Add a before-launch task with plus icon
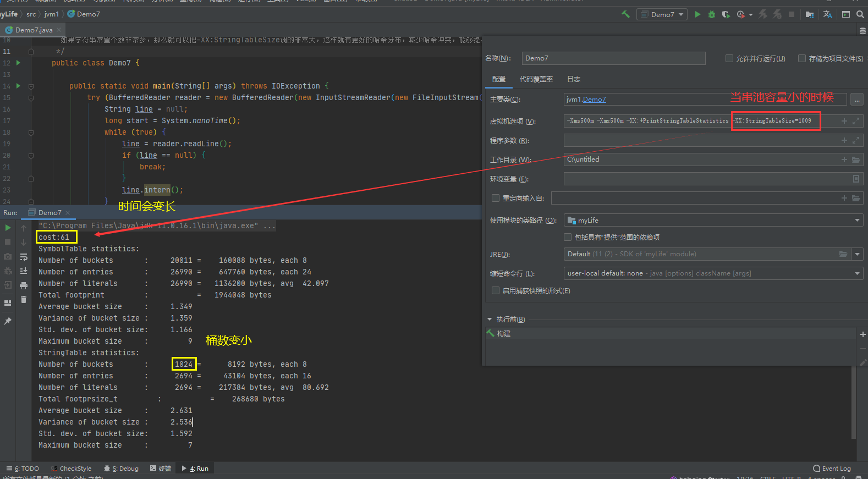 (862, 334)
